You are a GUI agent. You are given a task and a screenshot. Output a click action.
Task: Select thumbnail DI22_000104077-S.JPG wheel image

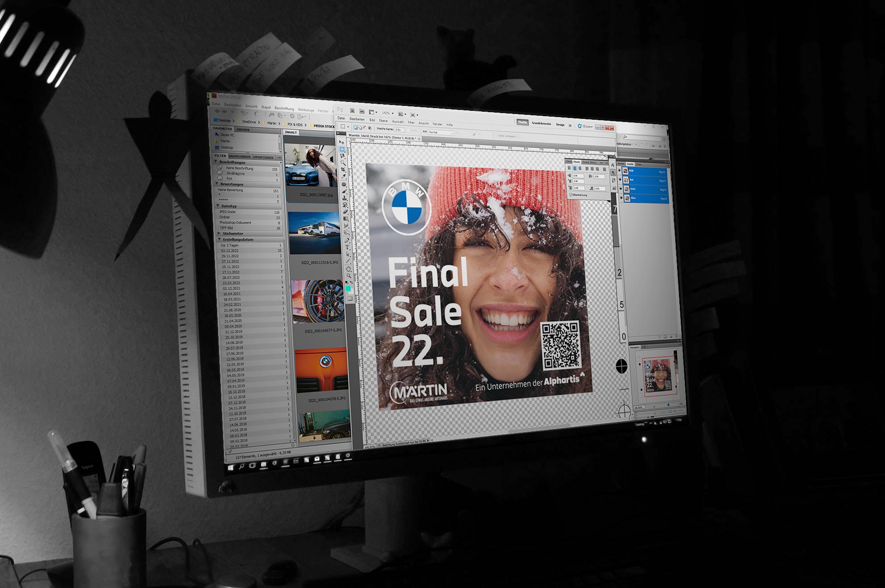[318, 301]
